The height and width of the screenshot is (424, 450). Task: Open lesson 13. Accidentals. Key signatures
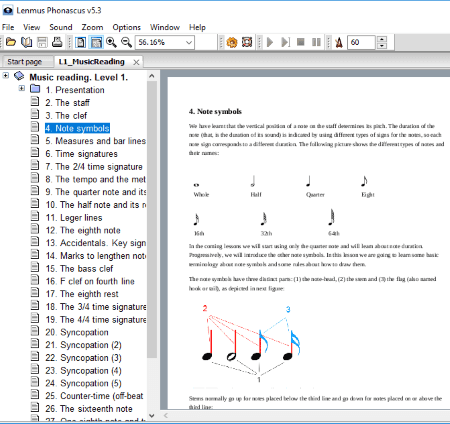[x=96, y=243]
